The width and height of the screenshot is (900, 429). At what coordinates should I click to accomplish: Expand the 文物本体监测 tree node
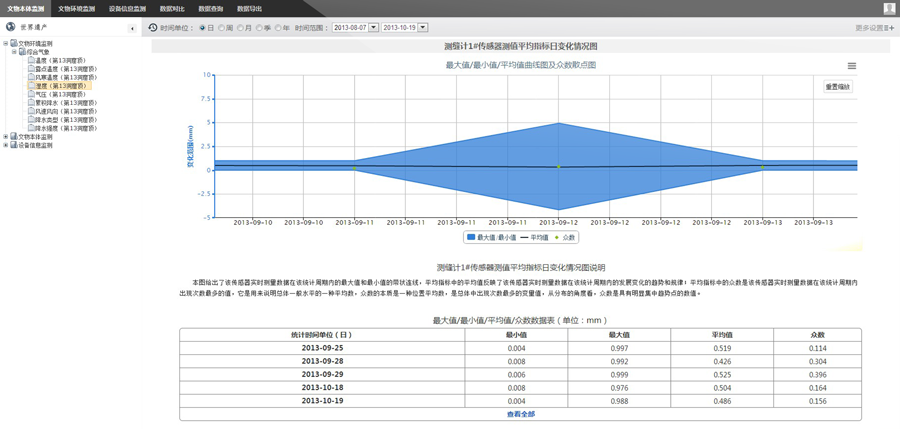click(6, 137)
